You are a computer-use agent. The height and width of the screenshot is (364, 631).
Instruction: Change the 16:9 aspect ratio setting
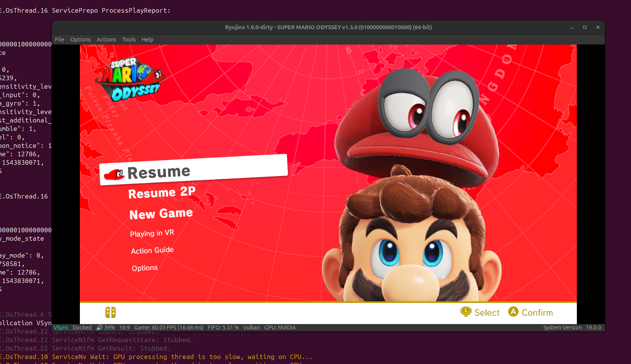(124, 328)
